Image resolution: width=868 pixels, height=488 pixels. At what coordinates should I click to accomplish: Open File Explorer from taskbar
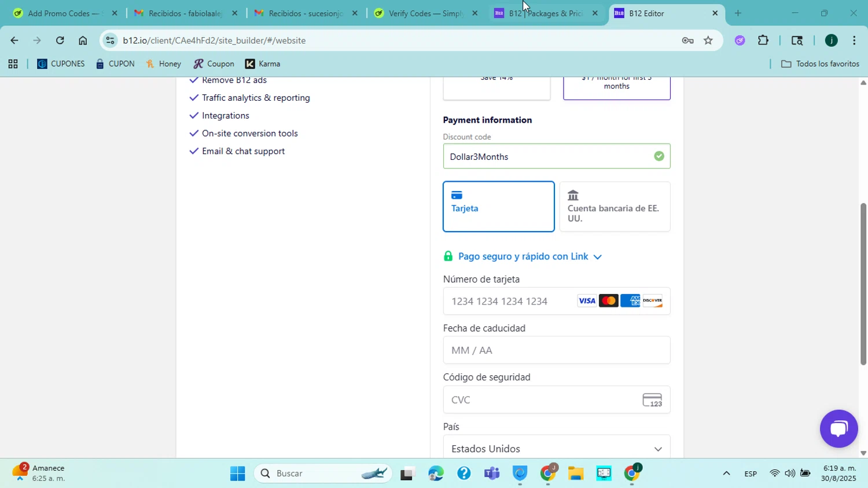pyautogui.click(x=575, y=474)
